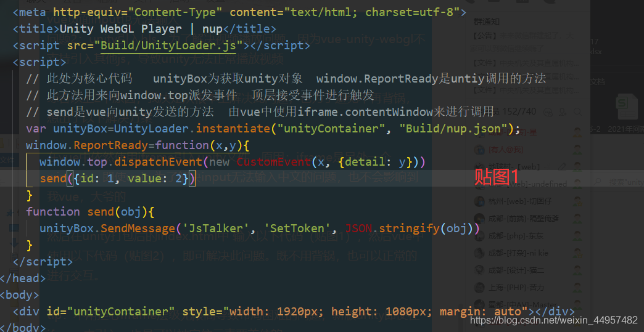644x332 pixels.
Task: Click avatar of 杭州-[web]-切图仔 in member list
Action: (x=479, y=201)
